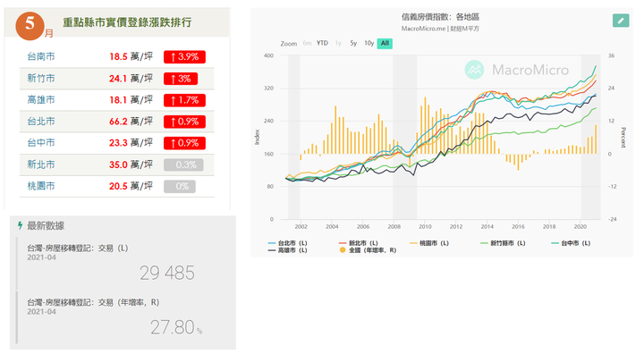The width and height of the screenshot is (644, 354).
Task: Click the red ↑3.9% change badge
Action: tap(184, 56)
